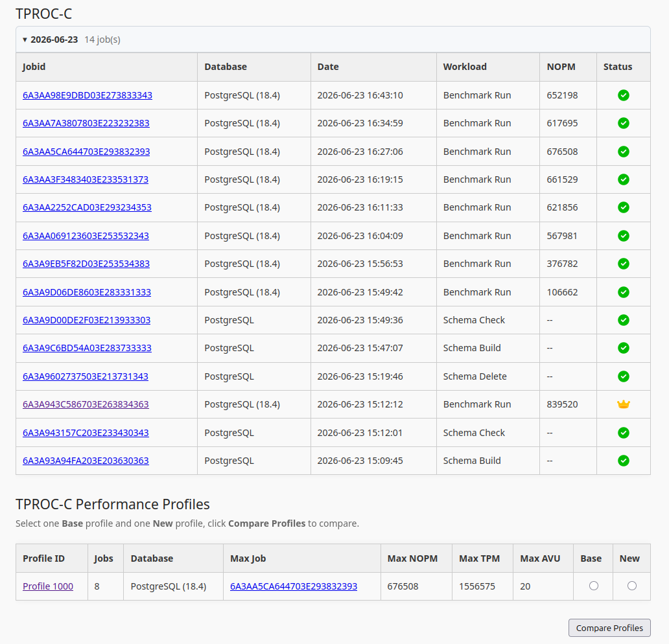Click green check status for NOPM 676508 job row
Screen dimensions: 669x644
coord(624,152)
